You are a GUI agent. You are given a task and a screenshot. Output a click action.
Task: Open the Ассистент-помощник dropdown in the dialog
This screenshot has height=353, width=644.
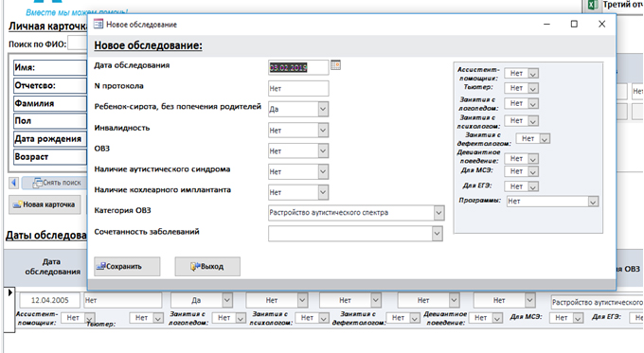(533, 74)
